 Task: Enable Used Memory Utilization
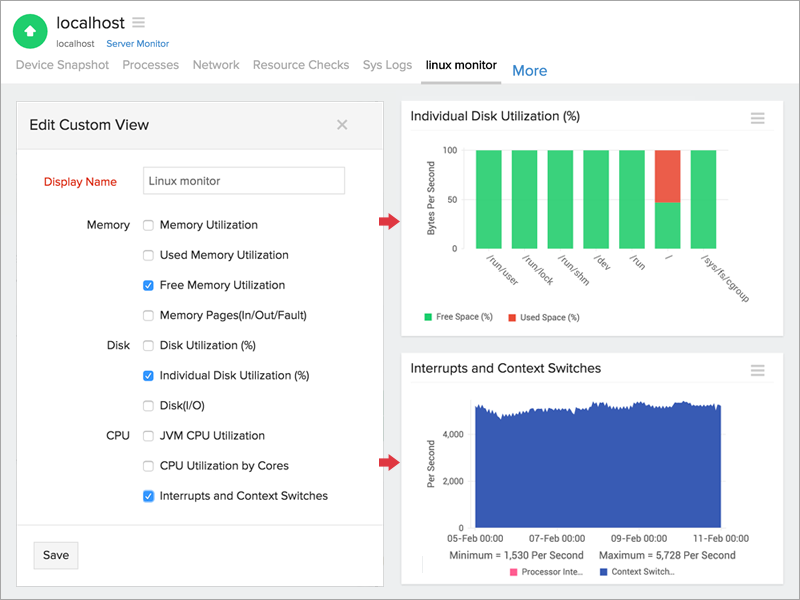pyautogui.click(x=148, y=255)
